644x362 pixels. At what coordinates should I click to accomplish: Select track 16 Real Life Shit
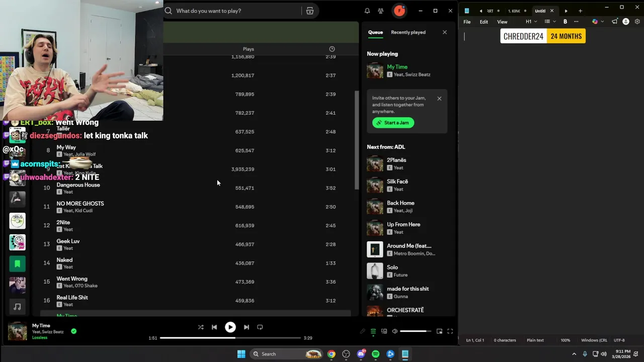195,301
